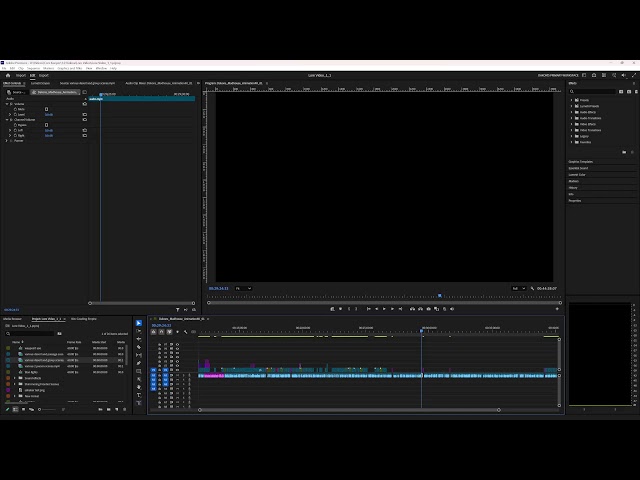Collapse the Volume effect group
The width and height of the screenshot is (640, 480).
(7, 104)
